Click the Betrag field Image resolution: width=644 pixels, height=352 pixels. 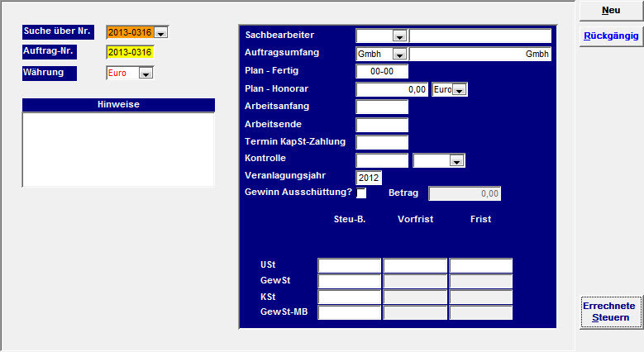(465, 193)
